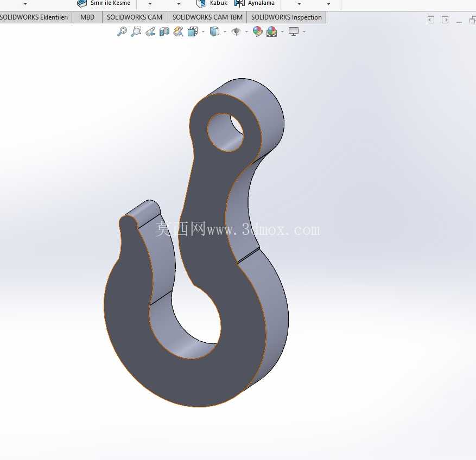Screen dimensions: 476x460
Task: Expand the Display Style dropdown arrow
Action: [x=225, y=31]
